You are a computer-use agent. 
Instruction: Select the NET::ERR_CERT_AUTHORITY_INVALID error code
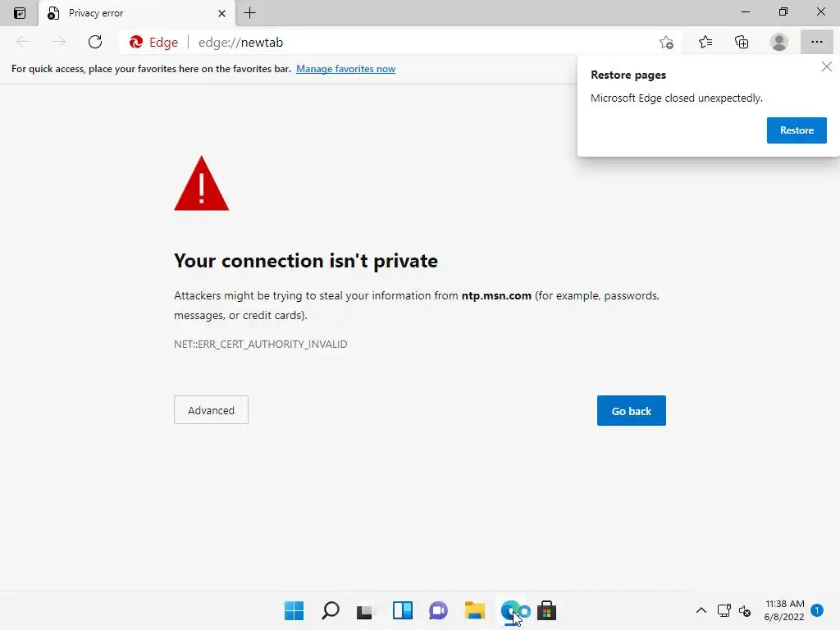coord(260,344)
